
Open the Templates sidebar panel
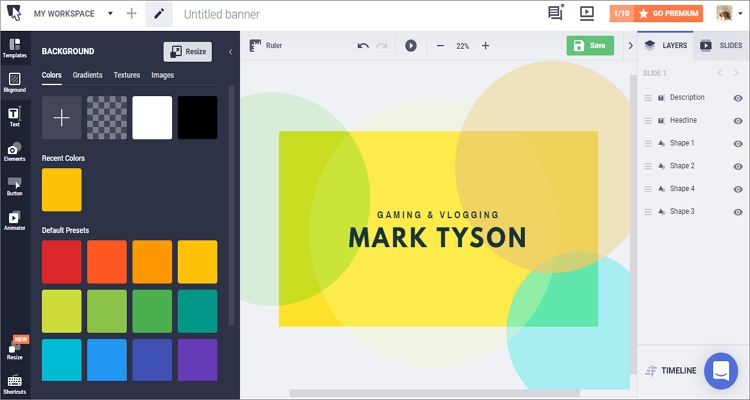click(15, 48)
